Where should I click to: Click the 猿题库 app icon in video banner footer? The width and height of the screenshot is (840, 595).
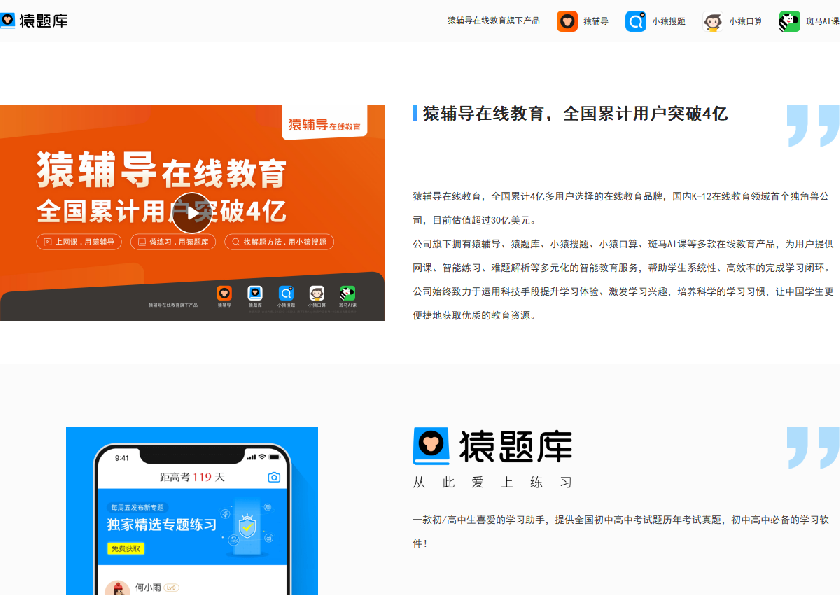coord(255,294)
